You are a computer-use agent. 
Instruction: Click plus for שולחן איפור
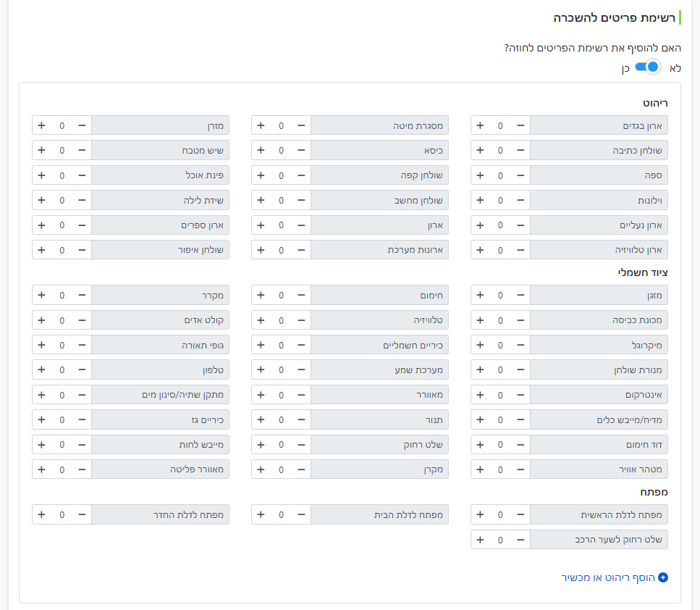41,250
